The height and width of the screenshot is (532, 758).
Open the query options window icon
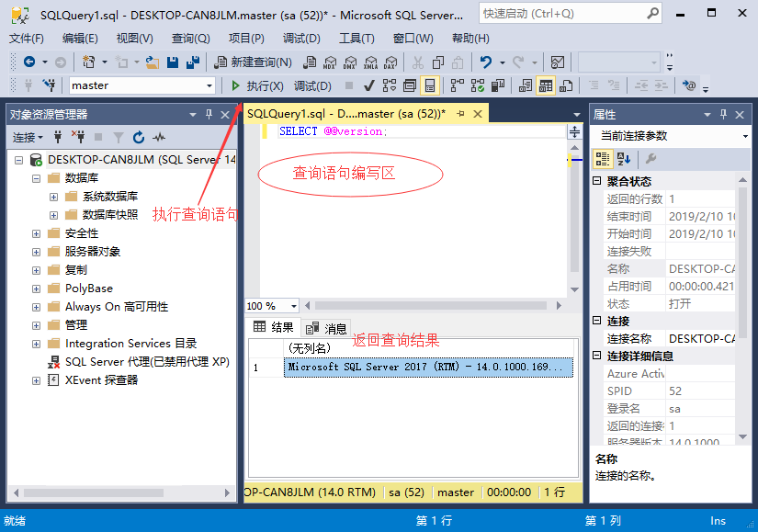[410, 85]
